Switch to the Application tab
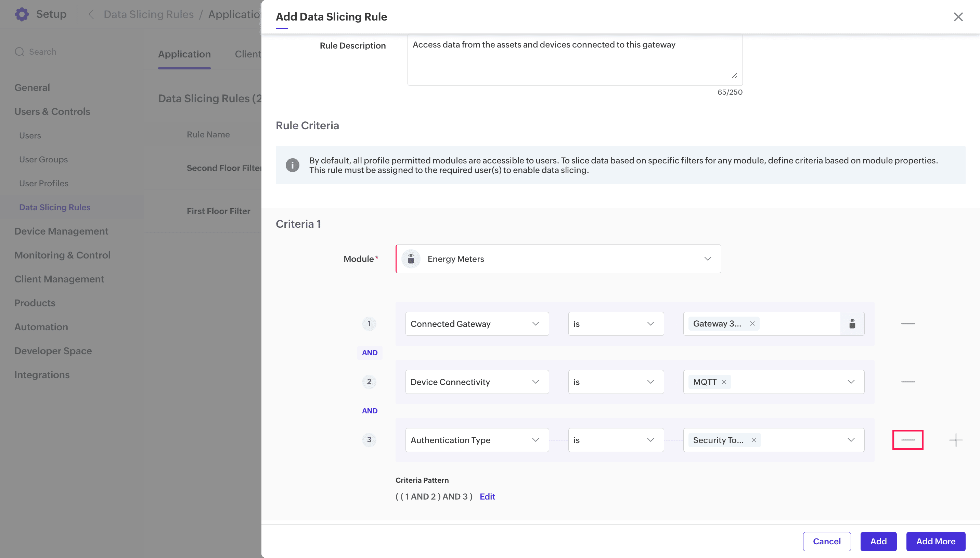 coord(184,54)
